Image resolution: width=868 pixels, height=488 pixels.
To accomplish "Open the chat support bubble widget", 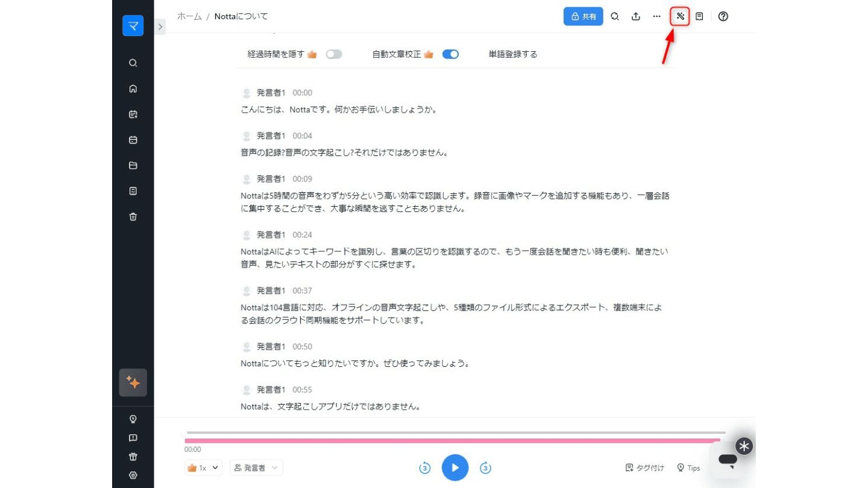I will point(728,460).
